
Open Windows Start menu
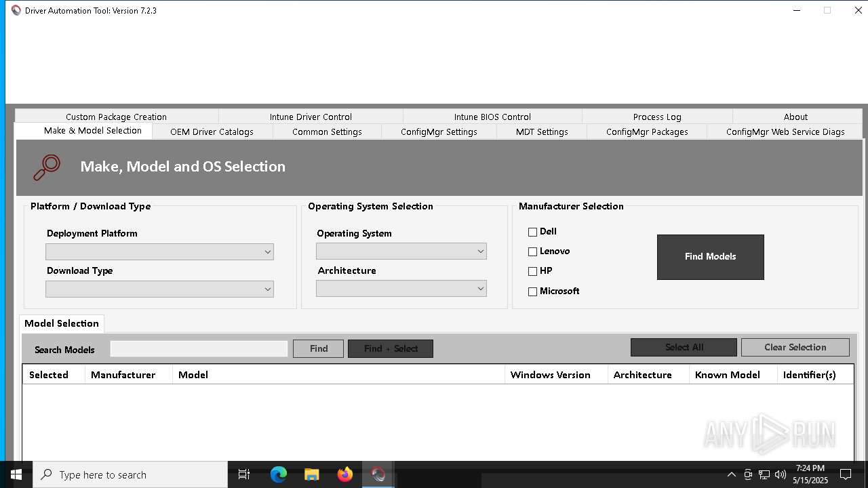click(16, 474)
